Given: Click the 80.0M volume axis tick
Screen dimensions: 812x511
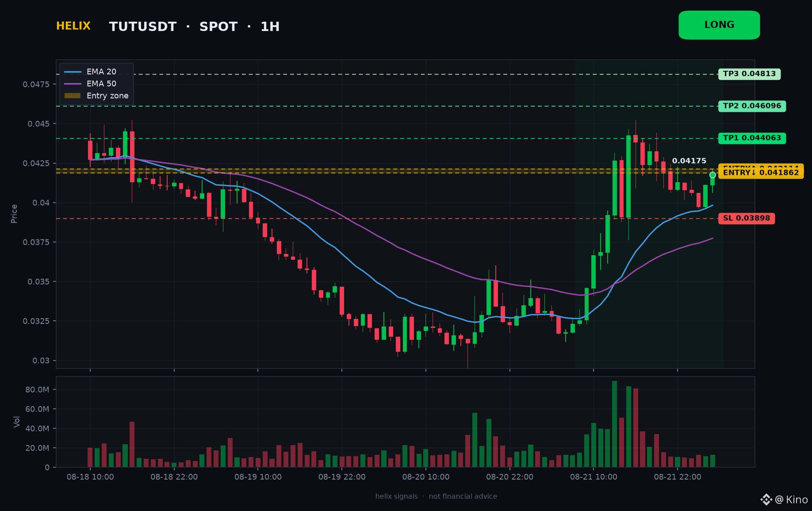Looking at the screenshot, I should click(37, 390).
